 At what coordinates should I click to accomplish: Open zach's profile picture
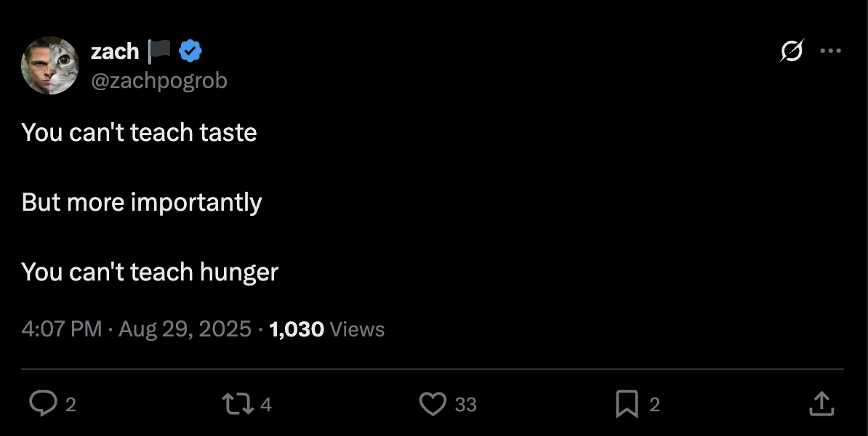49,65
